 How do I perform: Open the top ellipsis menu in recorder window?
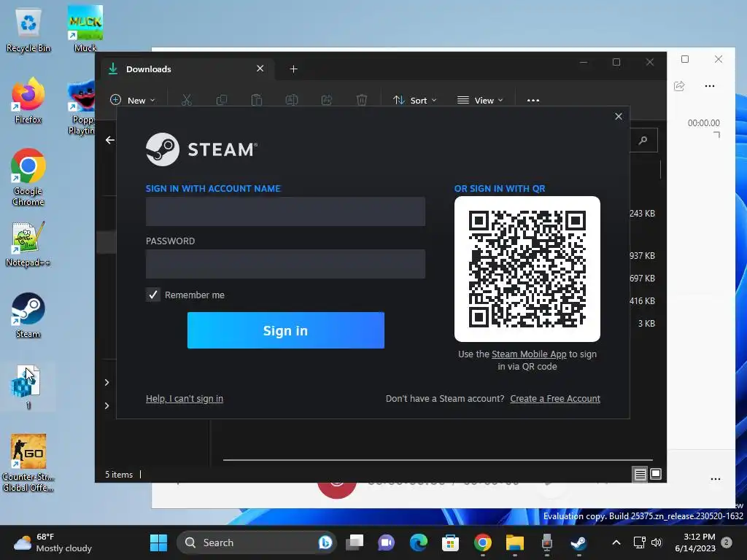click(x=710, y=86)
